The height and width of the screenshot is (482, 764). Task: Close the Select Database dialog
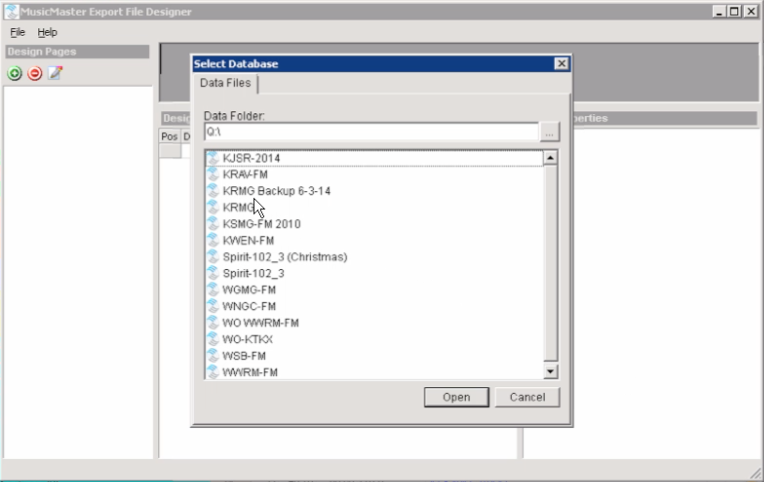[561, 64]
